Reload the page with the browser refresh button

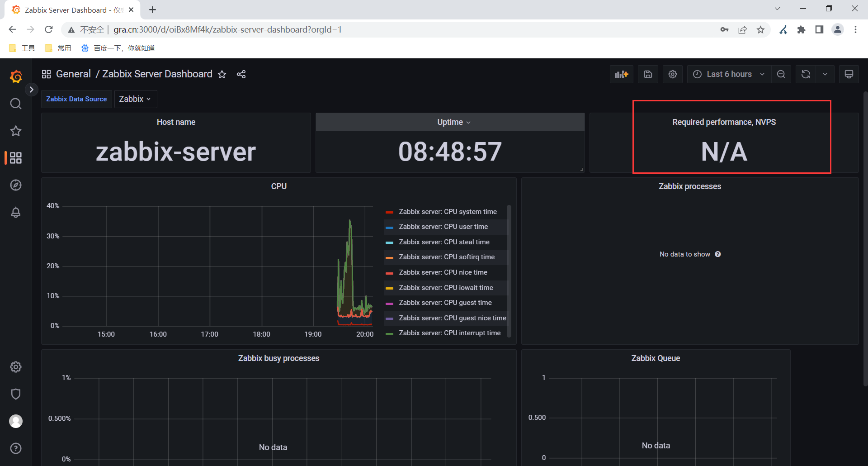pyautogui.click(x=49, y=30)
